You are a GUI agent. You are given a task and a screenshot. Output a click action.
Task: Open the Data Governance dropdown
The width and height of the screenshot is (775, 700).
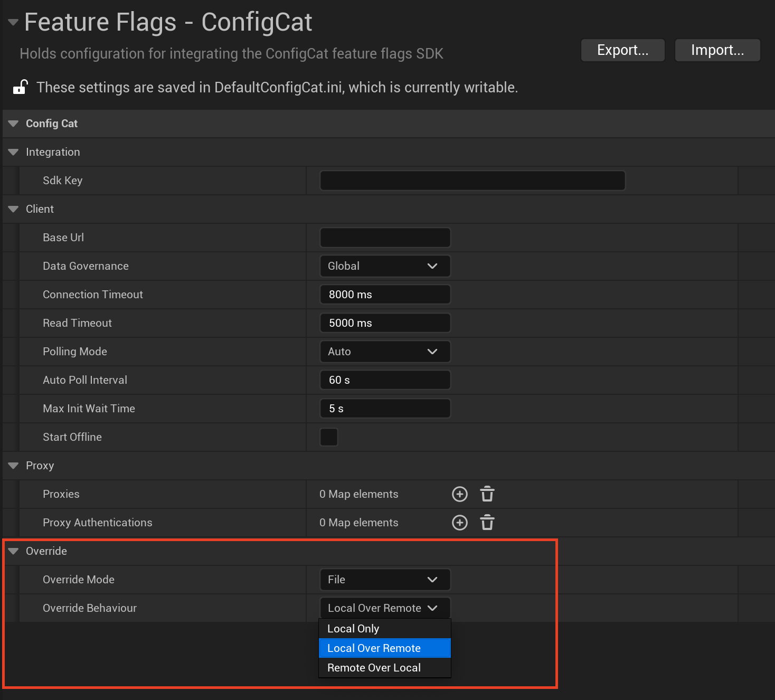coord(384,266)
